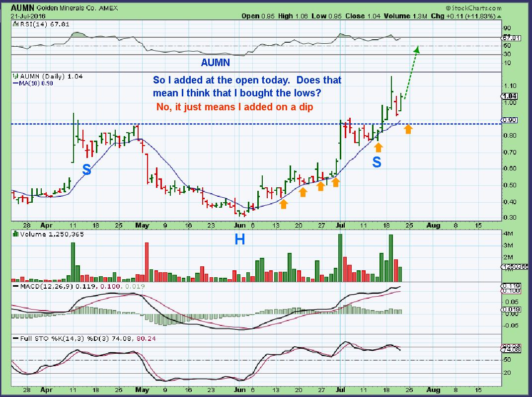Click the 90 RSI axis label
Image resolution: width=532 pixels, height=397 pixels.
coord(508,28)
